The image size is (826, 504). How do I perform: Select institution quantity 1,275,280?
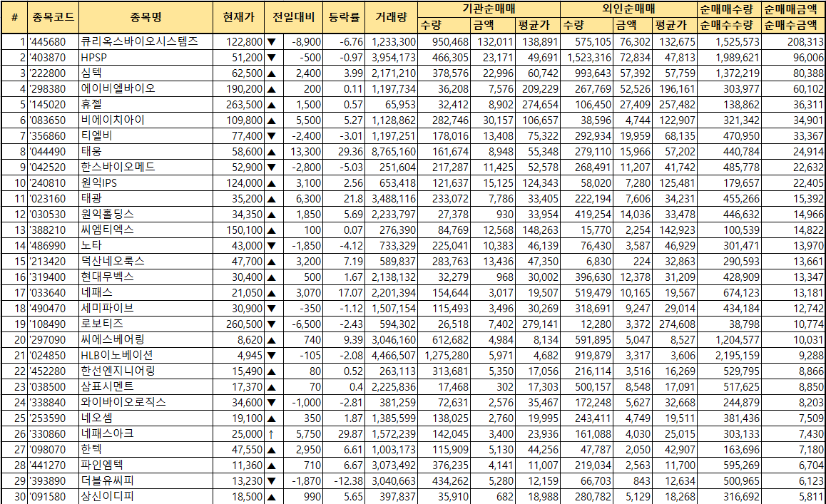point(447,356)
